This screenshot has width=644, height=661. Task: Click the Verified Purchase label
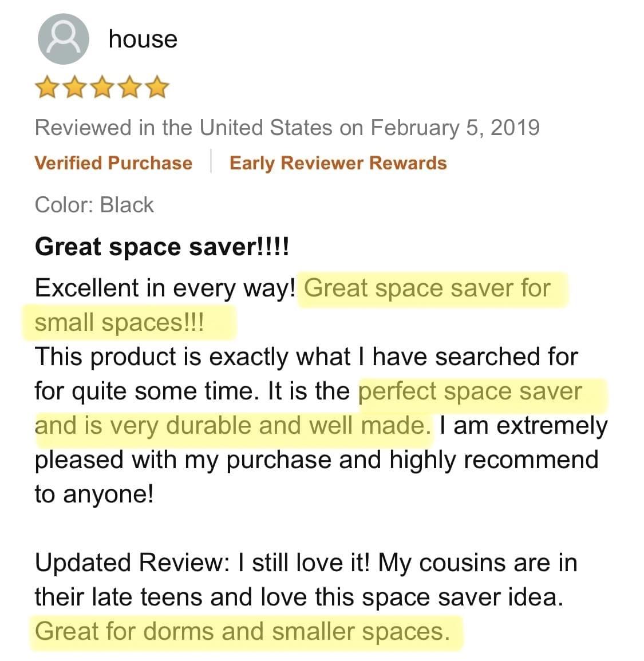click(x=113, y=163)
